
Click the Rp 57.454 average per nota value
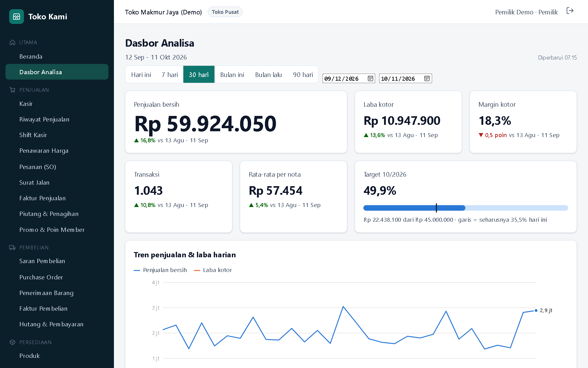pyautogui.click(x=276, y=191)
